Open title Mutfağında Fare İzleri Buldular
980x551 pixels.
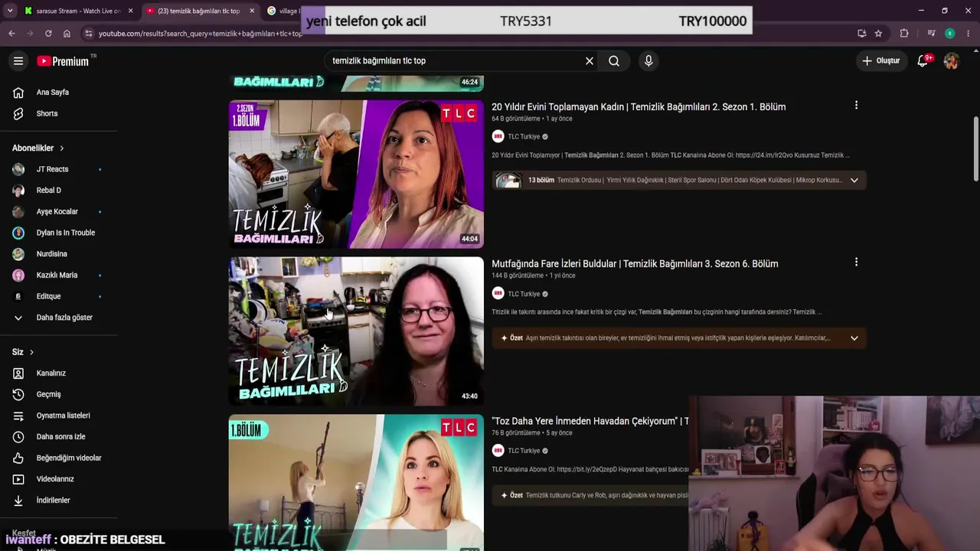(x=635, y=264)
